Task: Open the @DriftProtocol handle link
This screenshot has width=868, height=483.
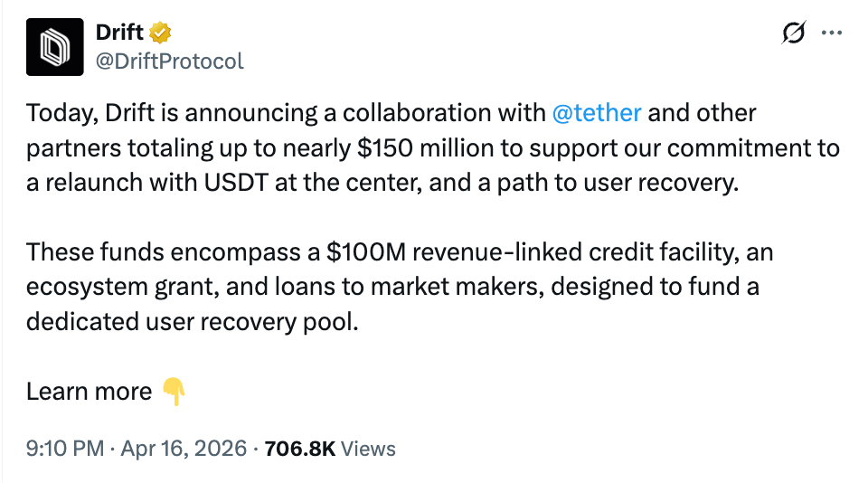Action: point(169,61)
